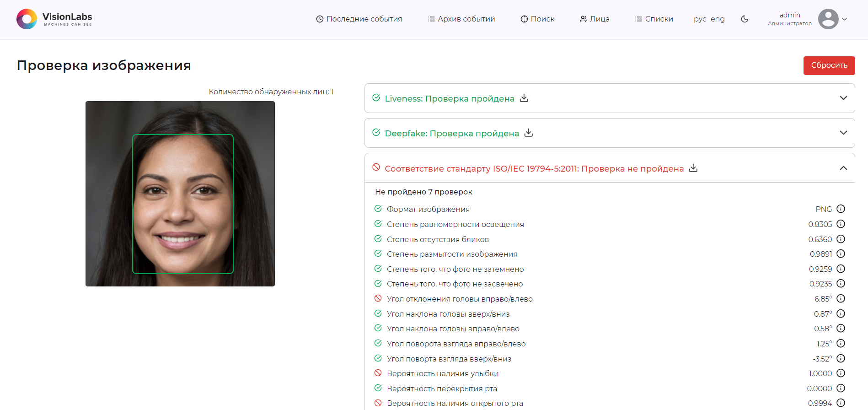868x410 pixels.
Task: Go to Поиск section
Action: [x=537, y=19]
